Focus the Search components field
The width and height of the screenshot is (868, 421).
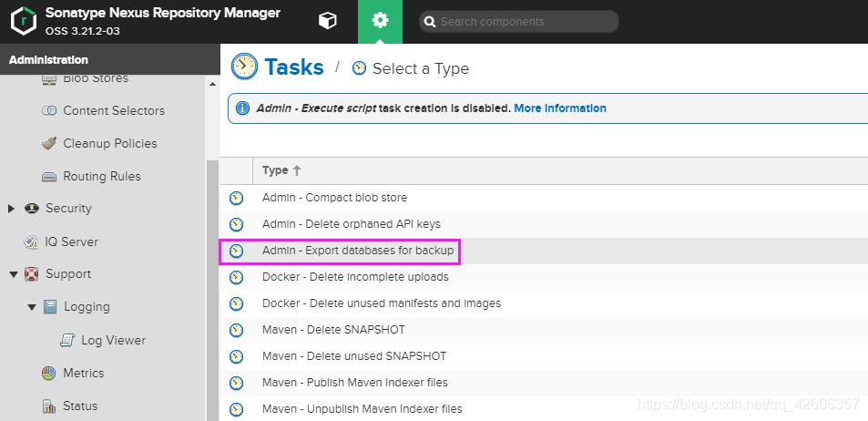518,22
